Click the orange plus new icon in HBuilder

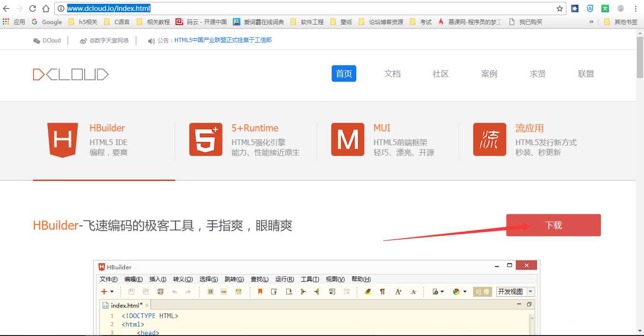[104, 292]
